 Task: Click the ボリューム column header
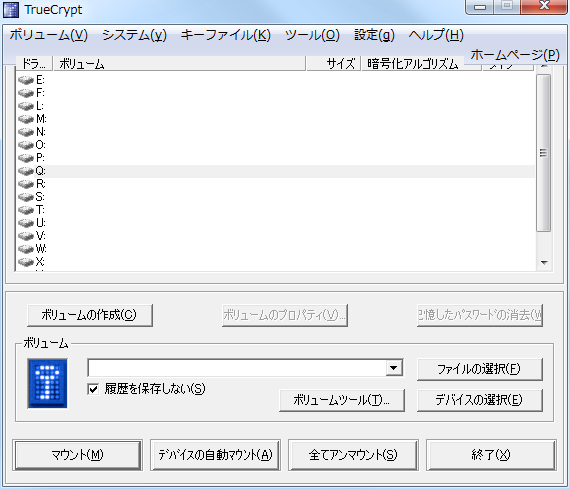pos(179,64)
